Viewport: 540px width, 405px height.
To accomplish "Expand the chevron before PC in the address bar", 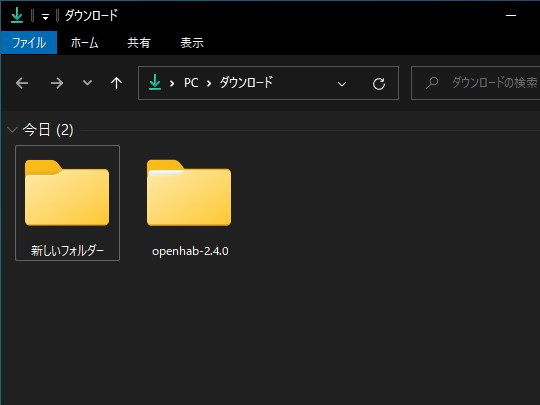I will click(172, 83).
